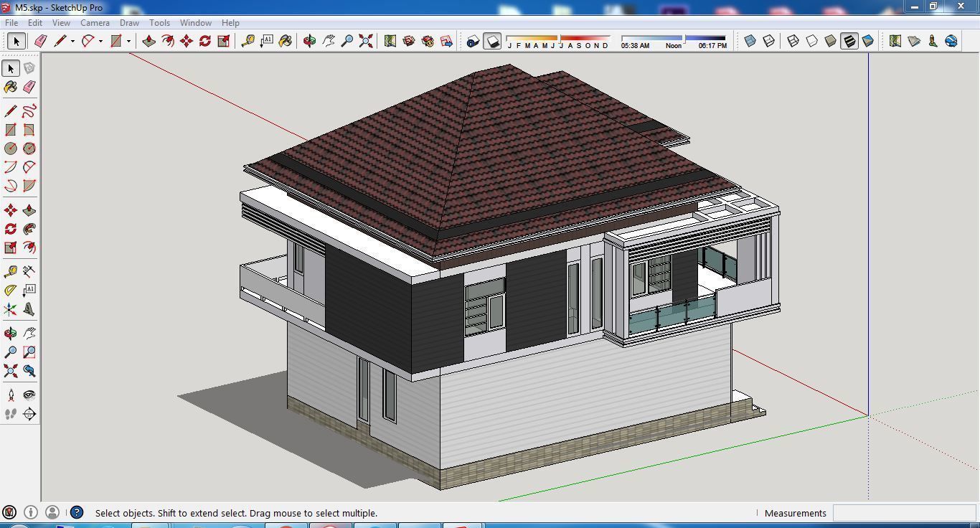Click the shadow date month slider
Image resolution: width=980 pixels, height=528 pixels.
coord(558,38)
